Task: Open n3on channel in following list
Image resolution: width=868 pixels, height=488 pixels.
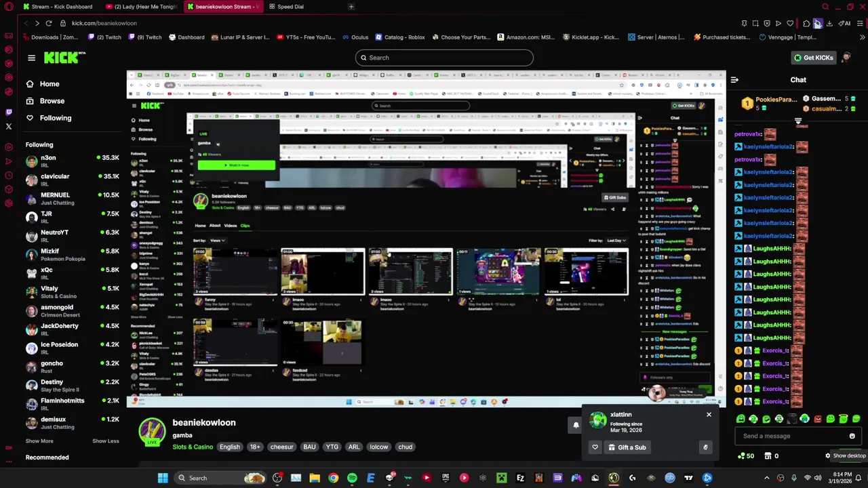Action: click(x=73, y=161)
